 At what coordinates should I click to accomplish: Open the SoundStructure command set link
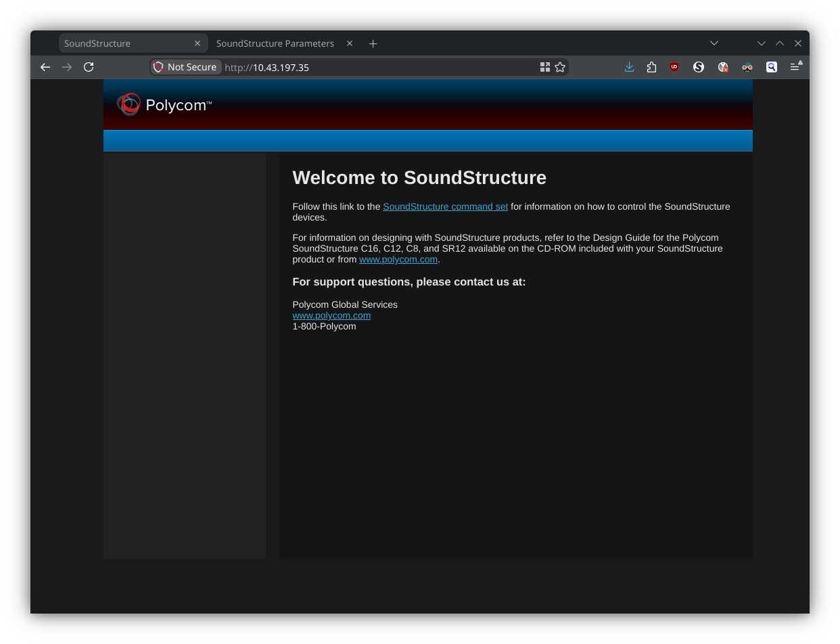[x=445, y=206]
